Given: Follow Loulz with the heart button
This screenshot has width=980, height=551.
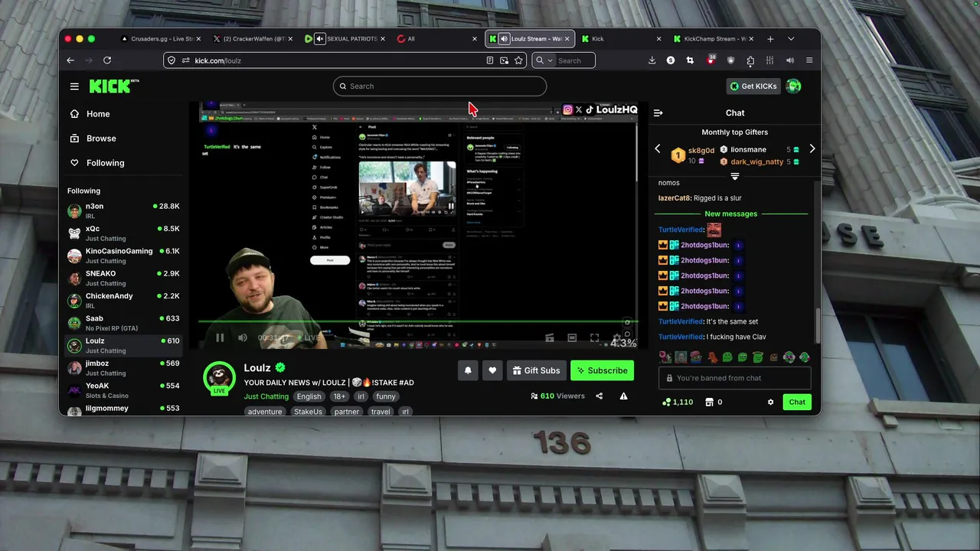Looking at the screenshot, I should [492, 370].
